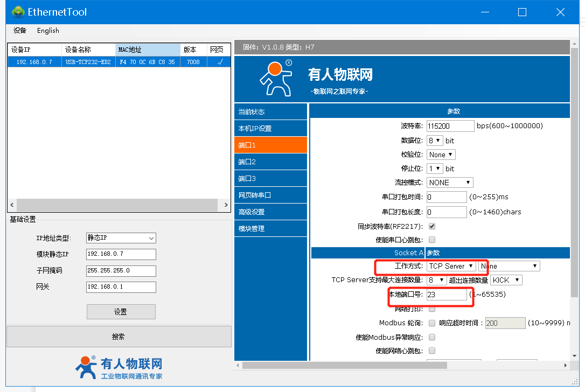Open the 校验位 None dropdown
Image resolution: width=585 pixels, height=392 pixels.
[441, 155]
